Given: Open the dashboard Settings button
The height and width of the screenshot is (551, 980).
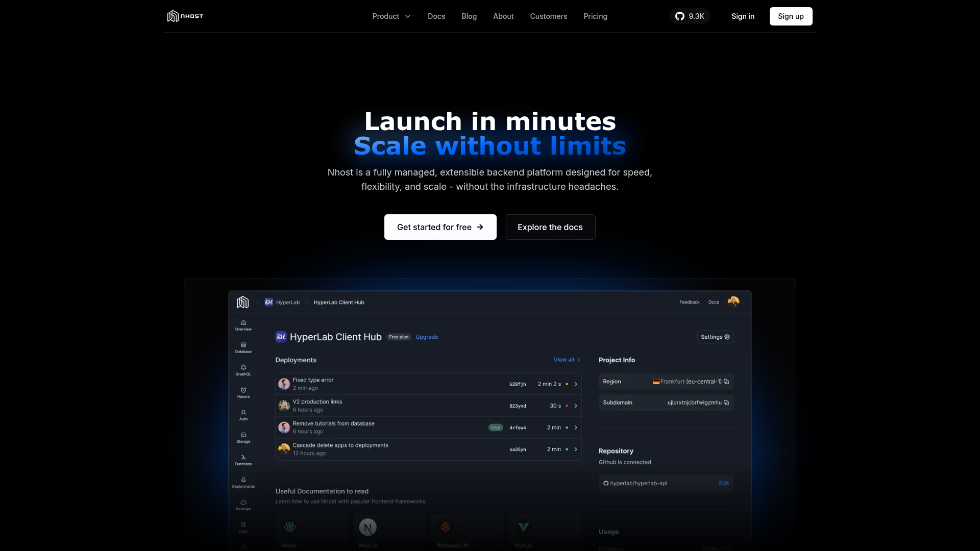Looking at the screenshot, I should point(715,337).
